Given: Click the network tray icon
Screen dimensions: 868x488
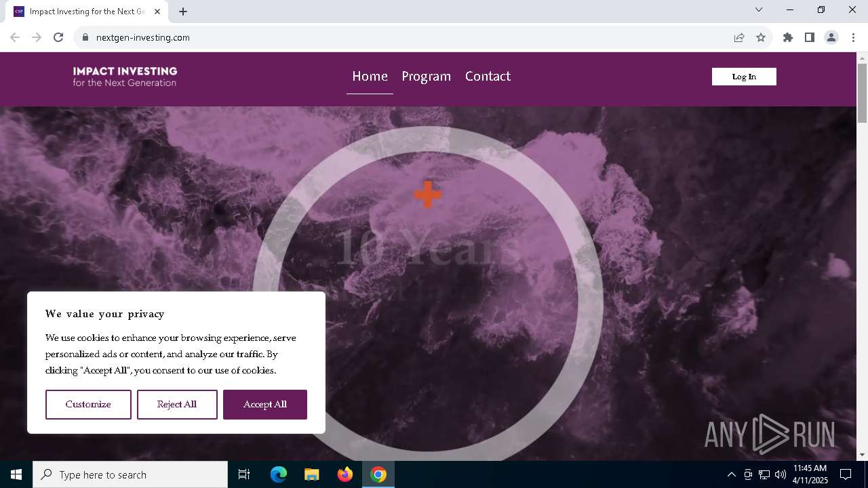Looking at the screenshot, I should pos(764,474).
